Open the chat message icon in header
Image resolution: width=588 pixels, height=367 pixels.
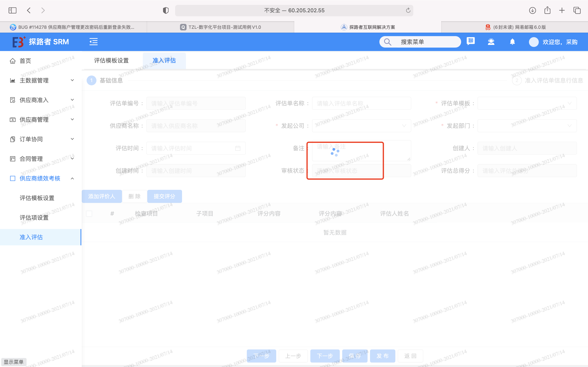point(471,41)
